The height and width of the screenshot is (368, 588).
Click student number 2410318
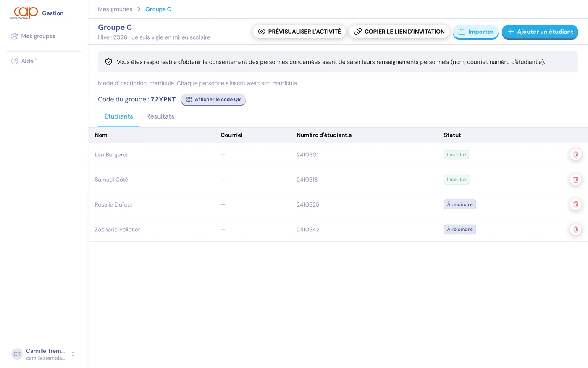[x=307, y=180]
